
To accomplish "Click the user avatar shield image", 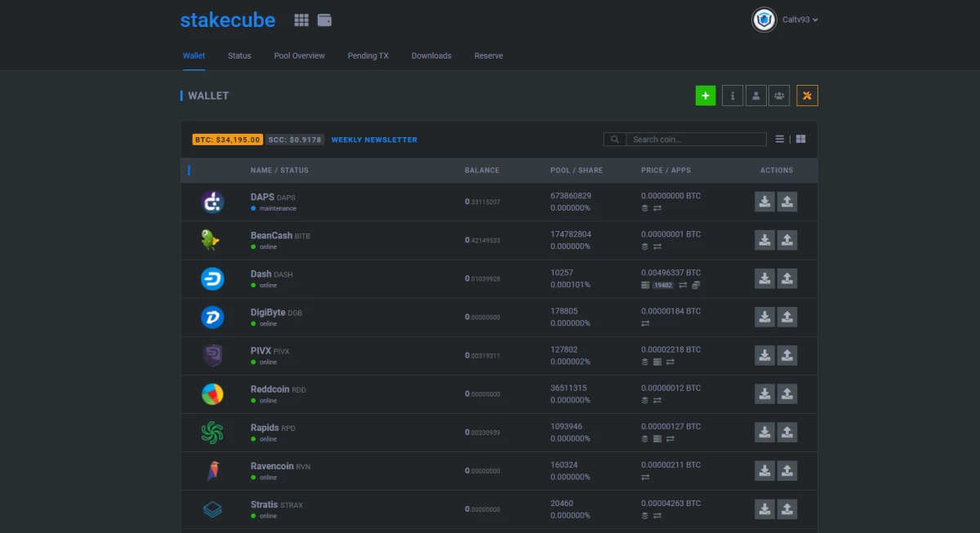I will pyautogui.click(x=764, y=20).
